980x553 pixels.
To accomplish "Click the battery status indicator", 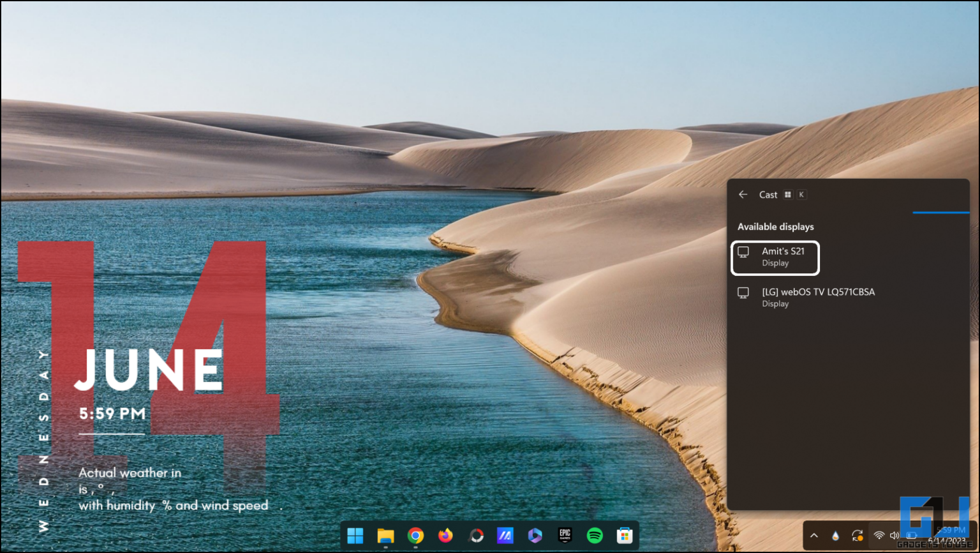I will point(911,536).
